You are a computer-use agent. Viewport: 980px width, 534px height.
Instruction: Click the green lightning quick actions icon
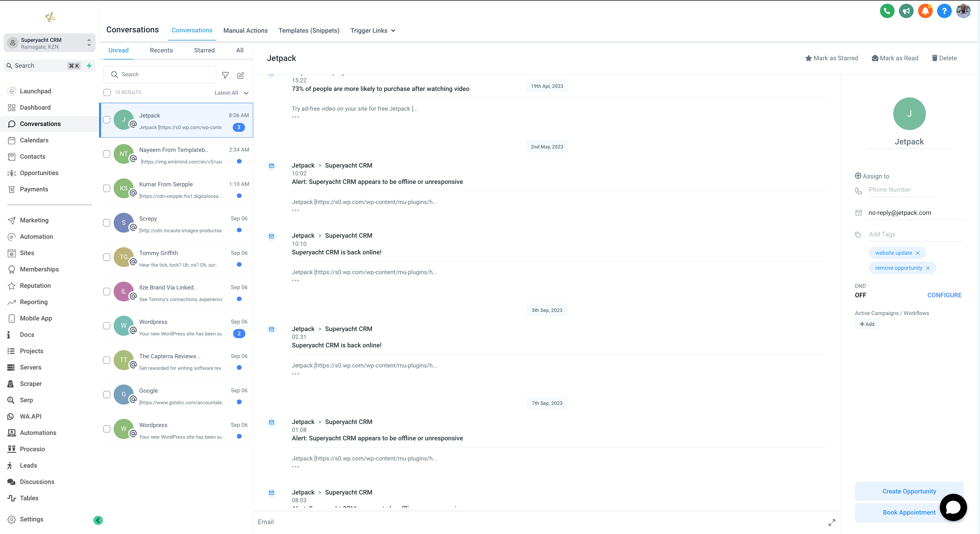coord(89,65)
